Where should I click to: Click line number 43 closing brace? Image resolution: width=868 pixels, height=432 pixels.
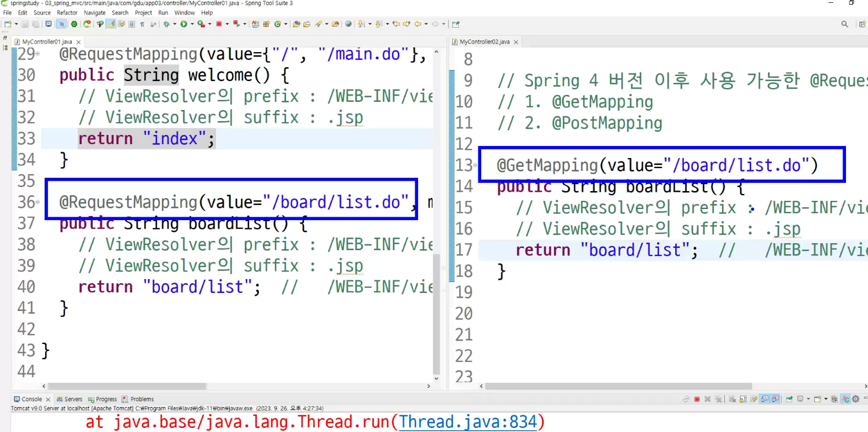pyautogui.click(x=46, y=350)
